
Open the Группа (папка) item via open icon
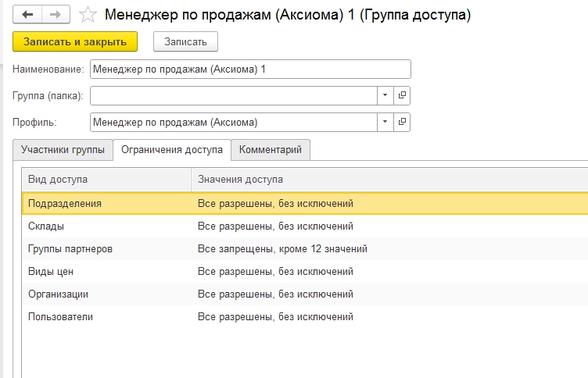[403, 95]
